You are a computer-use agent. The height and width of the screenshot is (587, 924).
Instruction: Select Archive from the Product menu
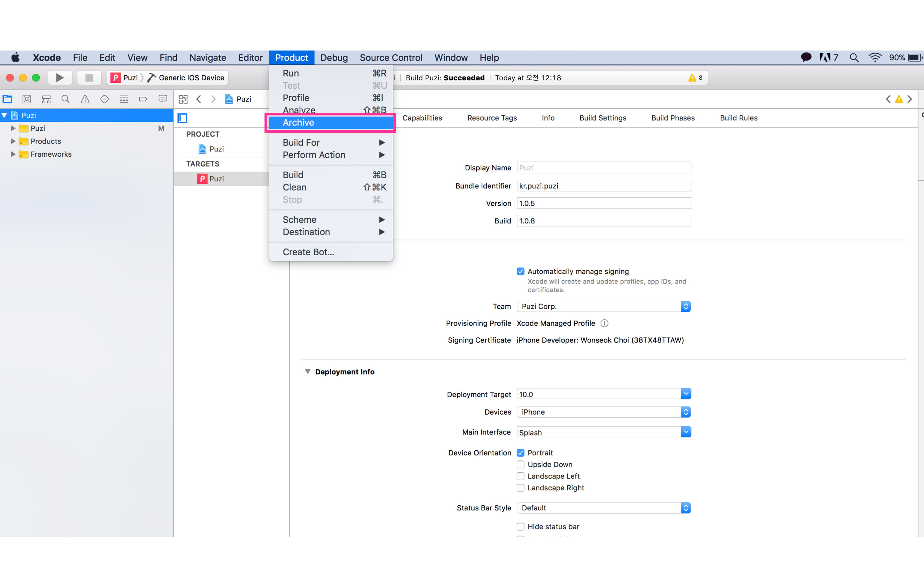pyautogui.click(x=331, y=123)
